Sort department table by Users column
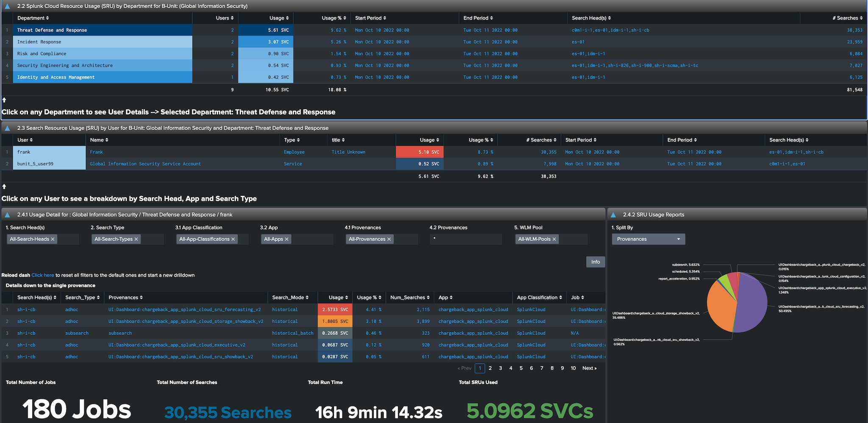 point(225,18)
